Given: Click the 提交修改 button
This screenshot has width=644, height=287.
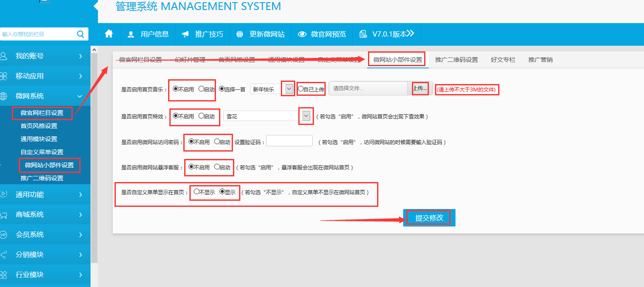Looking at the screenshot, I should tap(429, 218).
